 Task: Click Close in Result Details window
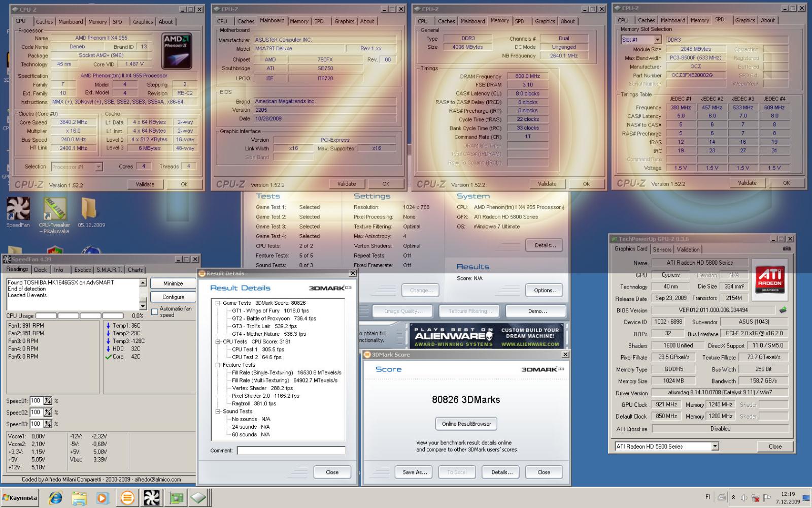click(332, 472)
